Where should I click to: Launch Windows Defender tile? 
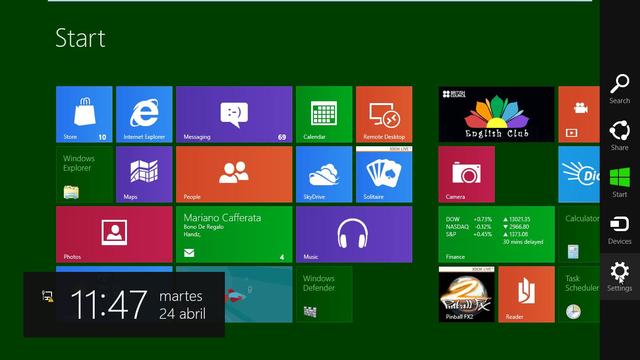(x=324, y=294)
